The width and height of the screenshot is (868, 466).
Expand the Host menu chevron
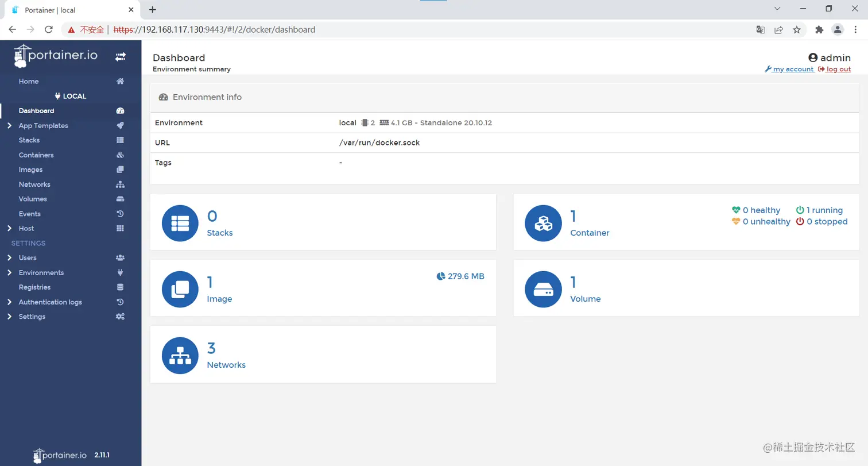(x=9, y=228)
